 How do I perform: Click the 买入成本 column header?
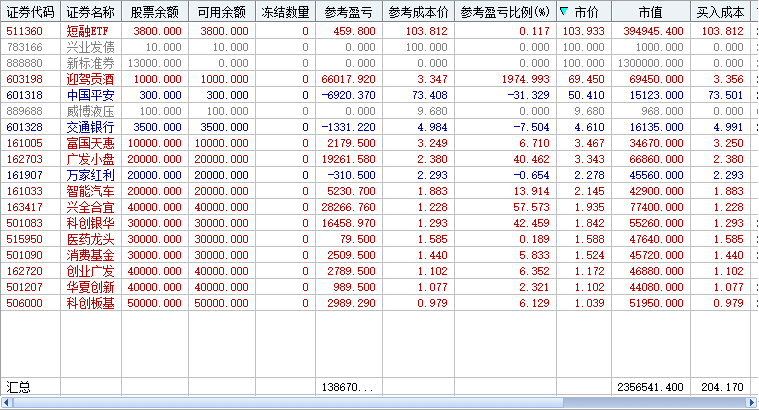click(x=720, y=12)
